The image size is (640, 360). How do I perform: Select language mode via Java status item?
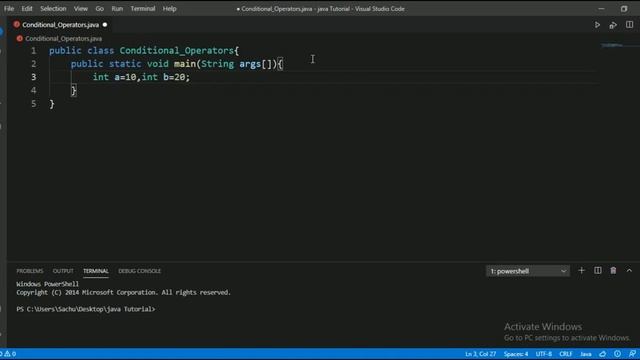(x=586, y=354)
